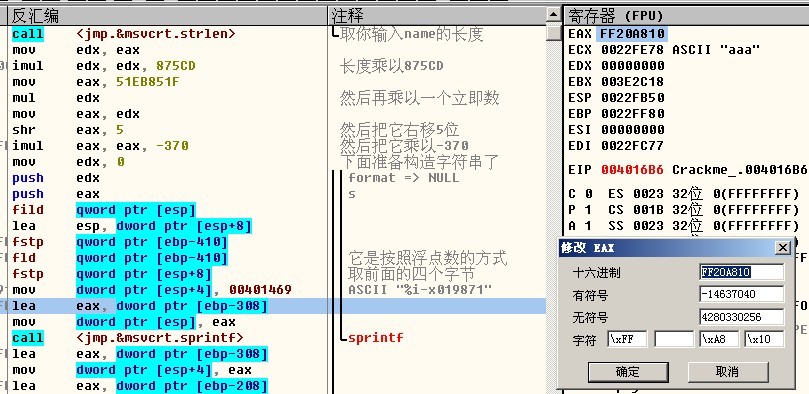
Task: Click the comment 取你输入name的长度
Action: coord(412,34)
